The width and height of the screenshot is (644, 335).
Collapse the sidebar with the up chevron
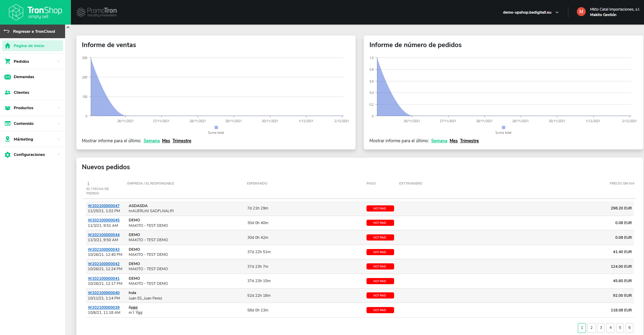click(68, 27)
